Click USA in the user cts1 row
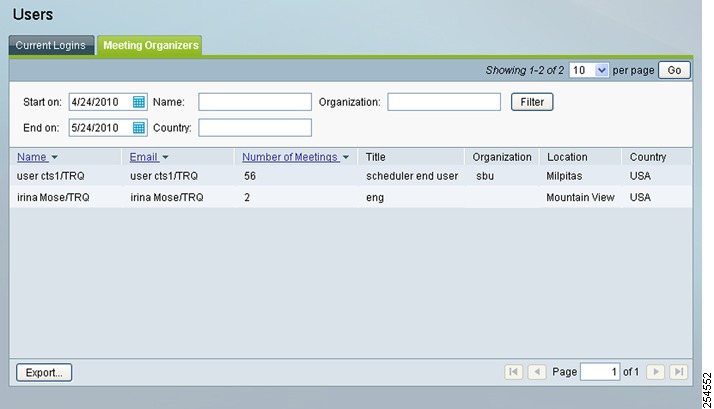This screenshot has height=409, width=714. coord(640,176)
